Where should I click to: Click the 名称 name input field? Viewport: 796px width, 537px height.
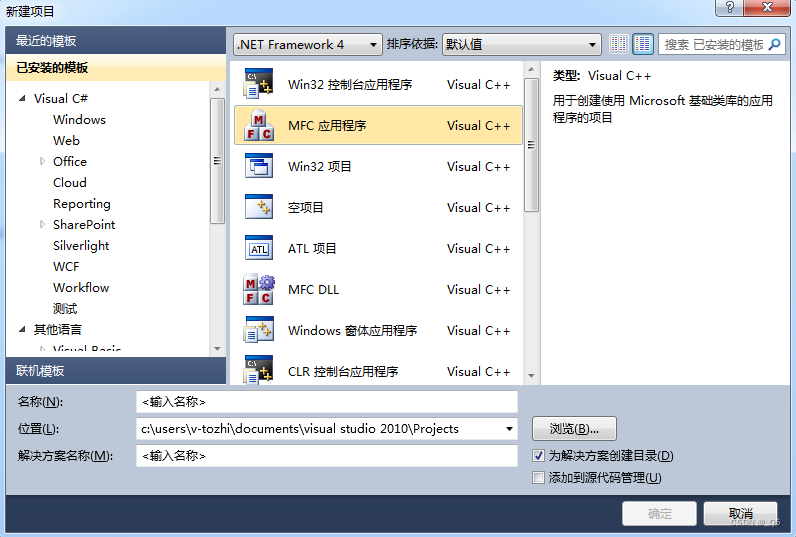click(327, 402)
